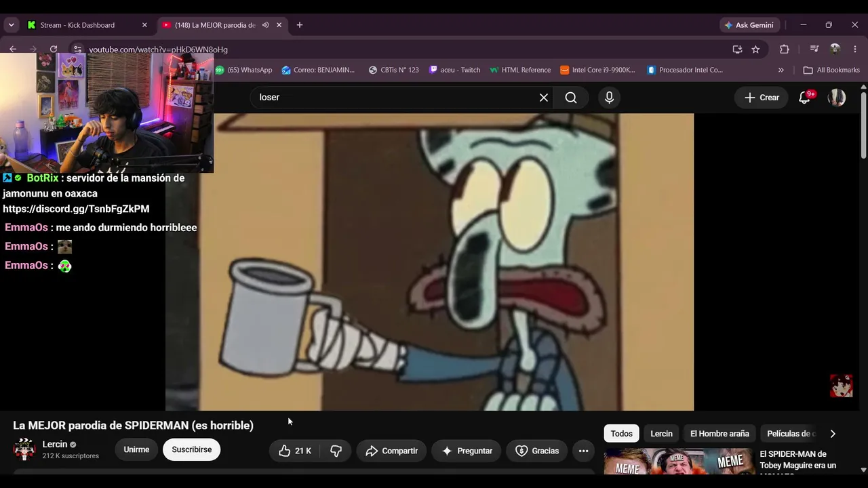This screenshot has height=488, width=868.
Task: Click the install/cast icon in address bar
Action: click(737, 49)
